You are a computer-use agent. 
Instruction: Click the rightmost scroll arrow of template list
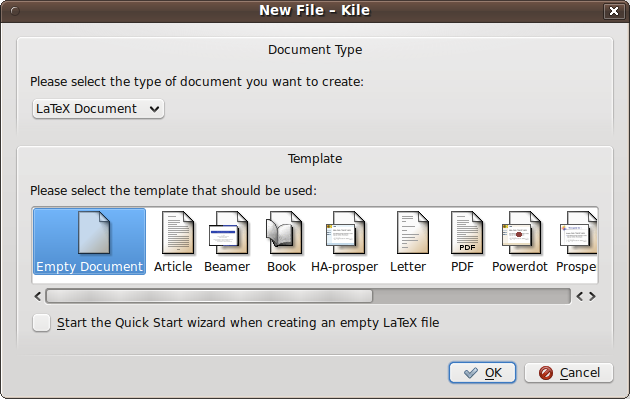coord(593,297)
